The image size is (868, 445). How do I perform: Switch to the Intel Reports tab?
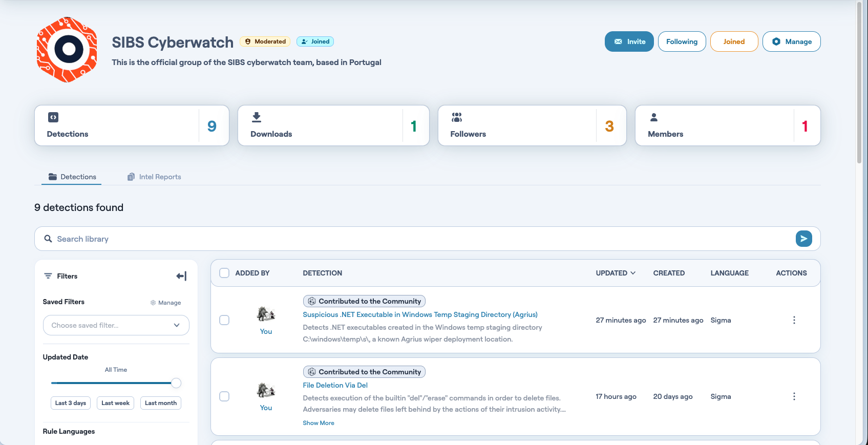154,177
